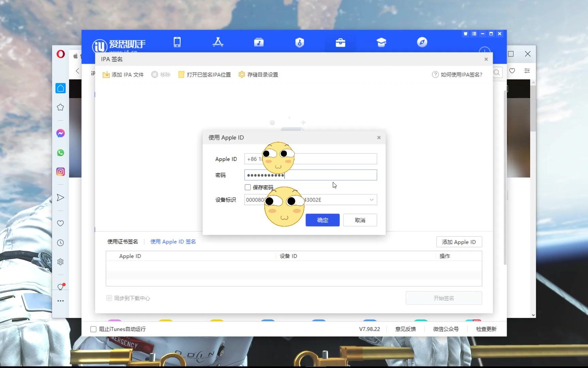Open Opera sidebar heart pinboards icon
588x368 pixels.
pos(61,224)
